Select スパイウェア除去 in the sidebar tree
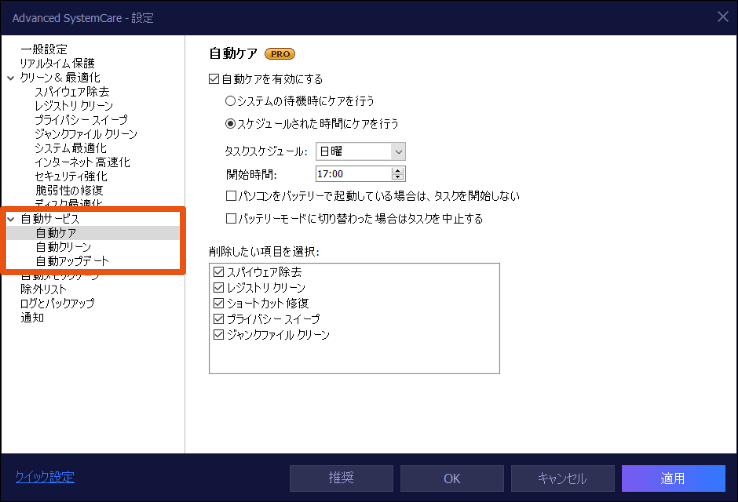 [x=72, y=91]
